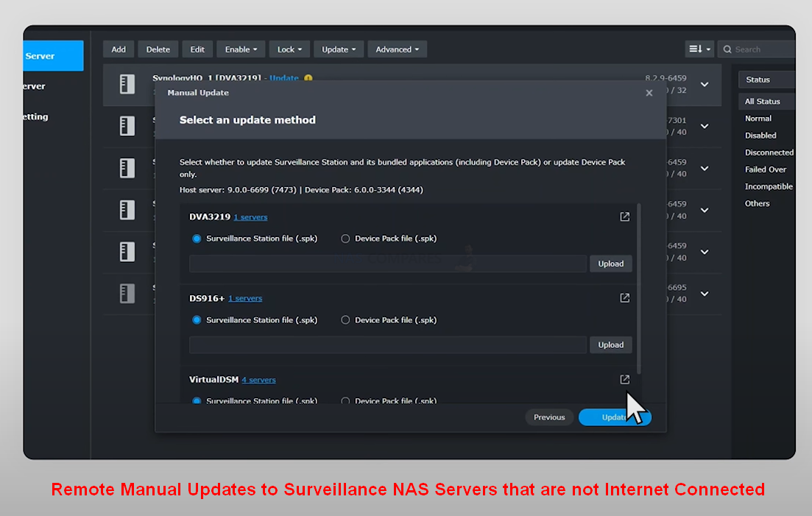The width and height of the screenshot is (812, 516).
Task: Click the Add button in the toolbar
Action: (119, 49)
